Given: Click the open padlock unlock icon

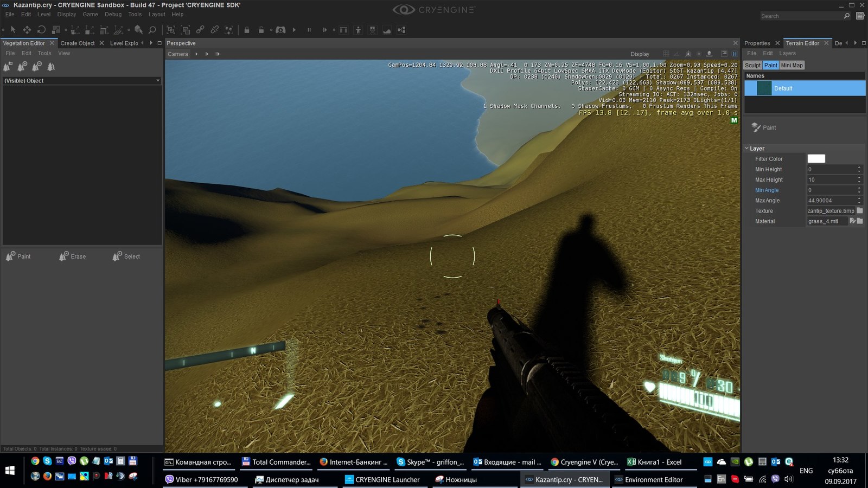Looking at the screenshot, I should (261, 30).
